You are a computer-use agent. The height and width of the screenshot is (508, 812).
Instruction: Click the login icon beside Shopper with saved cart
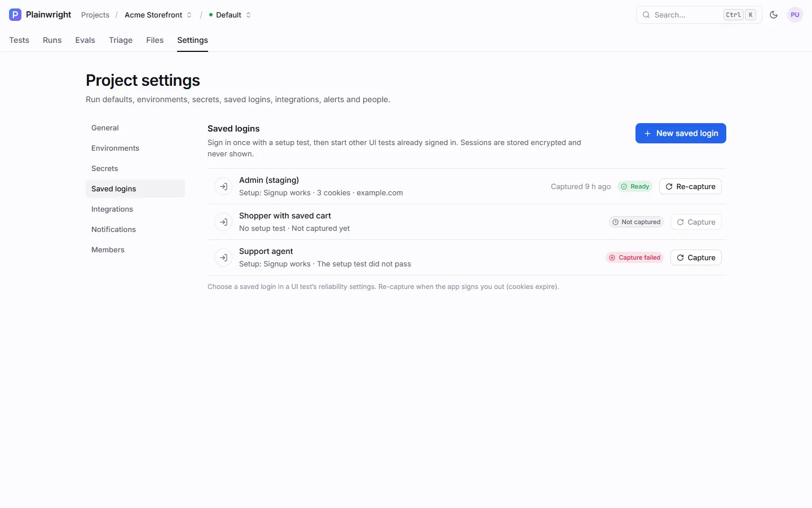[x=224, y=222]
